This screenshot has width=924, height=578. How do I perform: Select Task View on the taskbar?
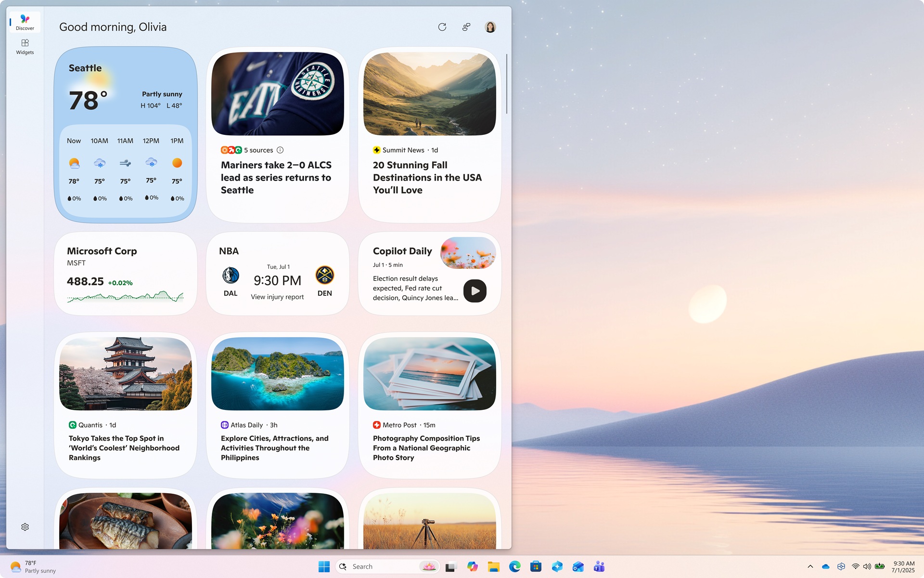tap(450, 566)
